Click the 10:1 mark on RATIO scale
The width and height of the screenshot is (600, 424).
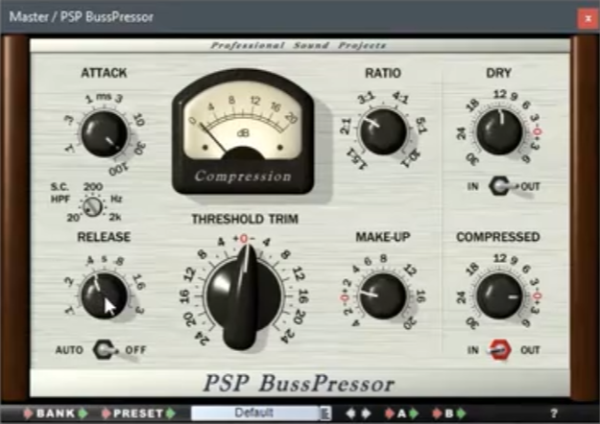[411, 158]
